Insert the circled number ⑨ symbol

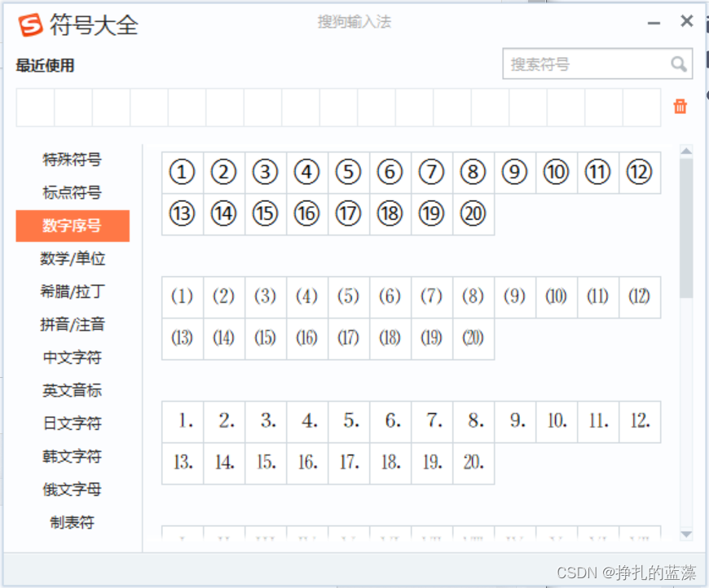[x=516, y=173]
